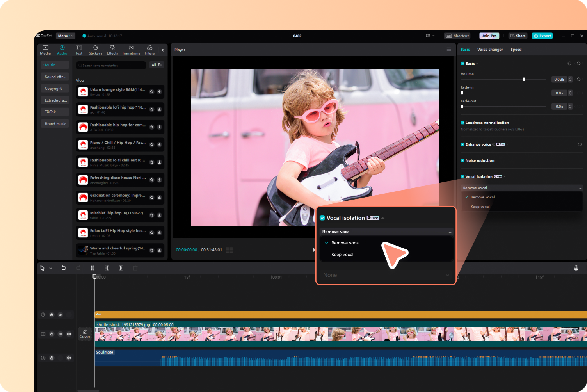Open the Menu dropdown in title bar

(65, 36)
